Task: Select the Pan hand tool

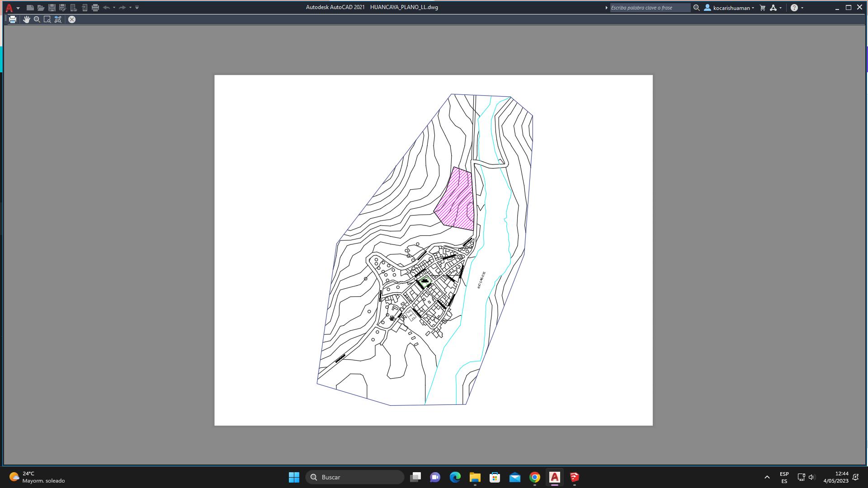Action: pyautogui.click(x=27, y=19)
